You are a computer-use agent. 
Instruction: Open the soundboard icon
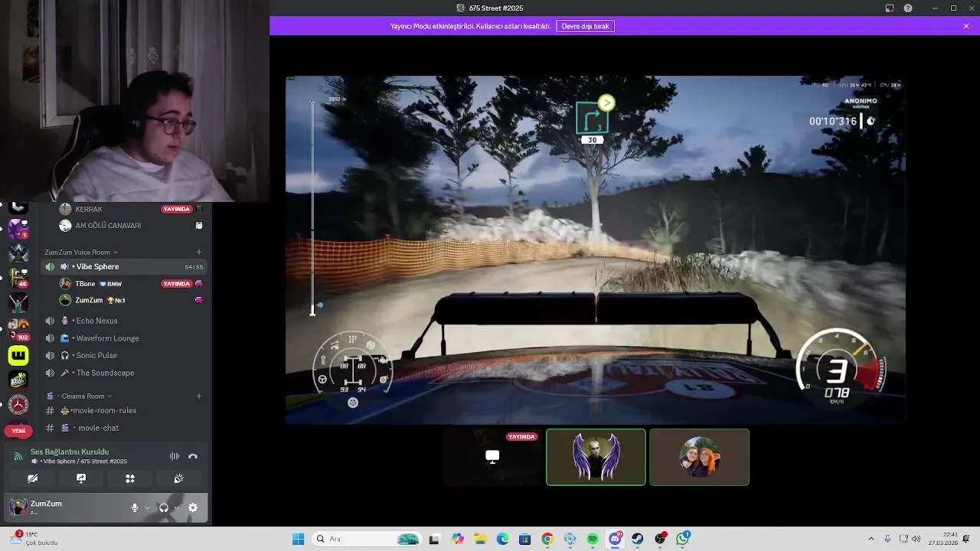tap(178, 478)
